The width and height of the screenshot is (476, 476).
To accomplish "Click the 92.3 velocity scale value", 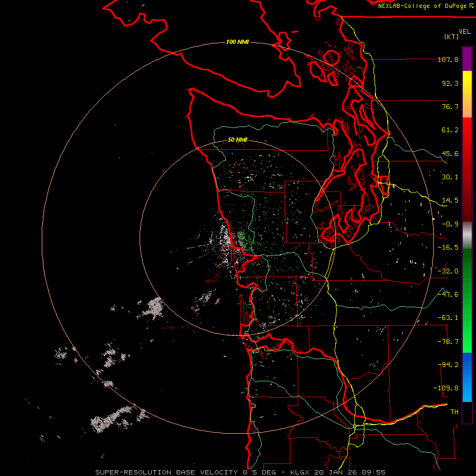I will click(x=450, y=83).
